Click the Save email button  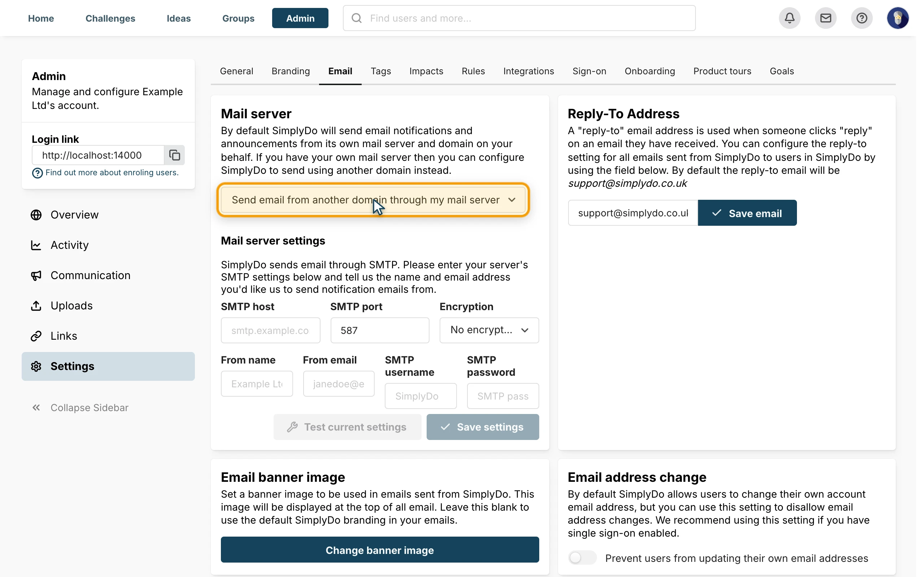tap(747, 213)
